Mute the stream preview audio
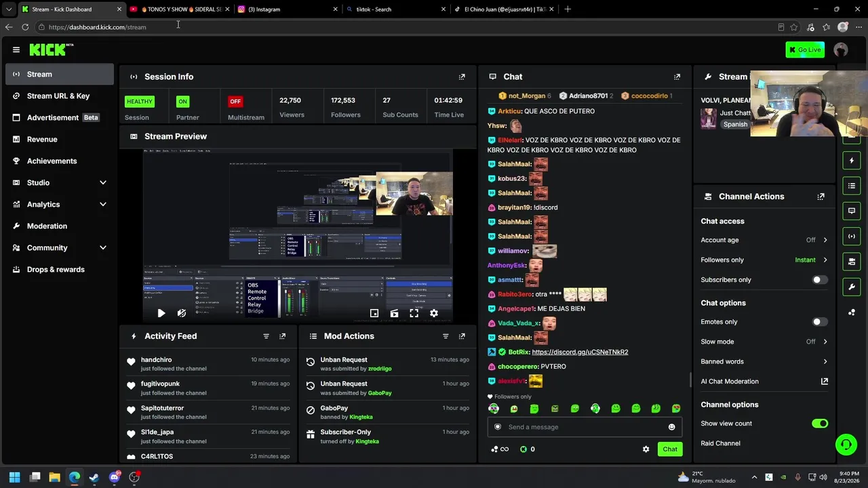Screen dimensions: 868x488 [182, 313]
